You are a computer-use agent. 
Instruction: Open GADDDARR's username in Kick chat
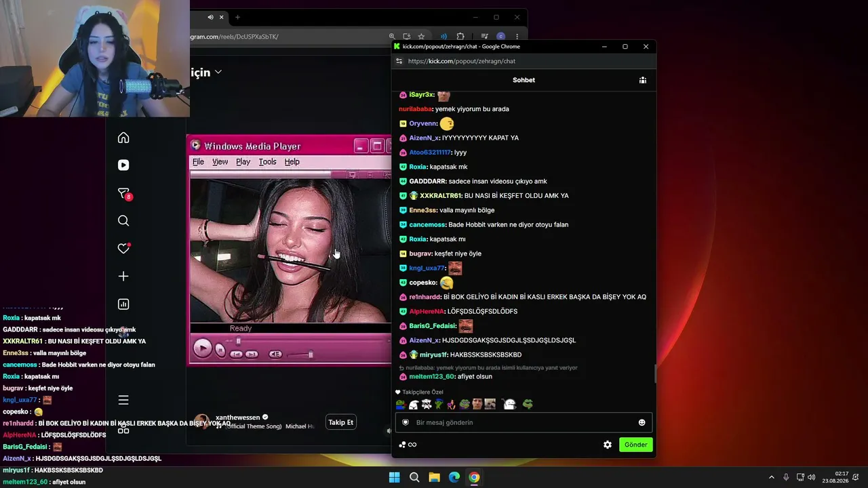pyautogui.click(x=428, y=182)
